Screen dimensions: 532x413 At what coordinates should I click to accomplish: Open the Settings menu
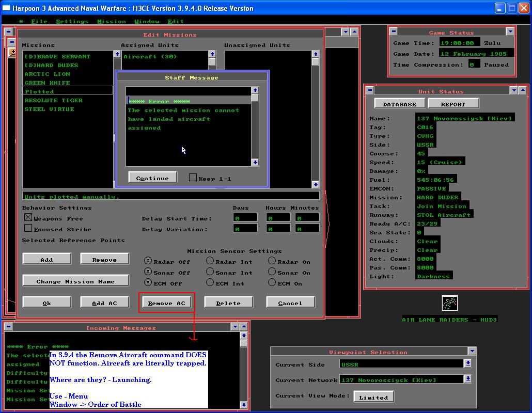pos(72,21)
